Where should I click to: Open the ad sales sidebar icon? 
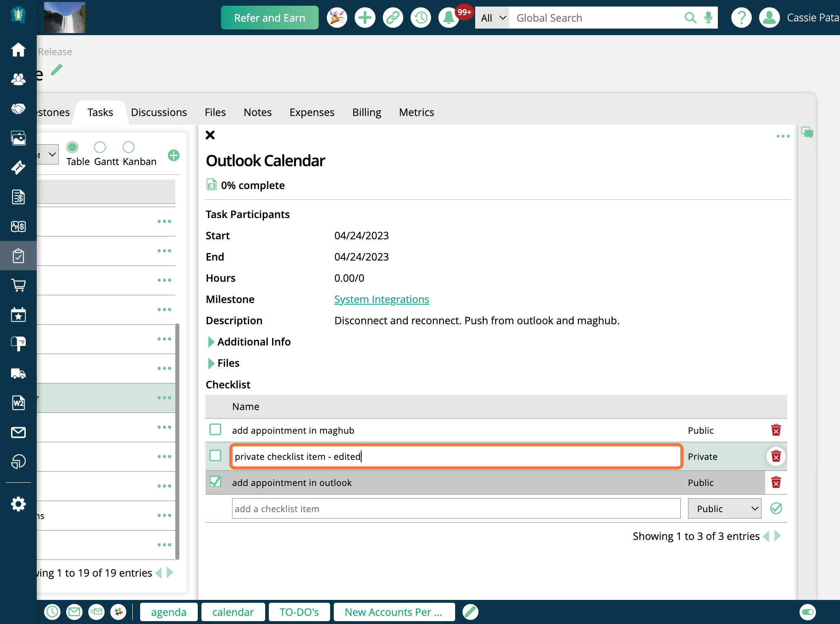(18, 226)
